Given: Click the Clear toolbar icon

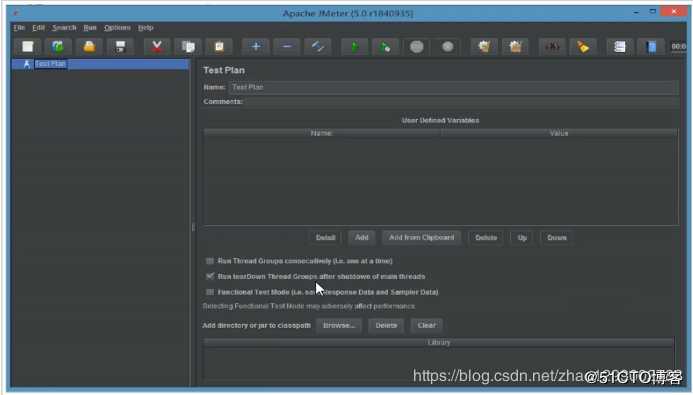Looking at the screenshot, I should [484, 46].
